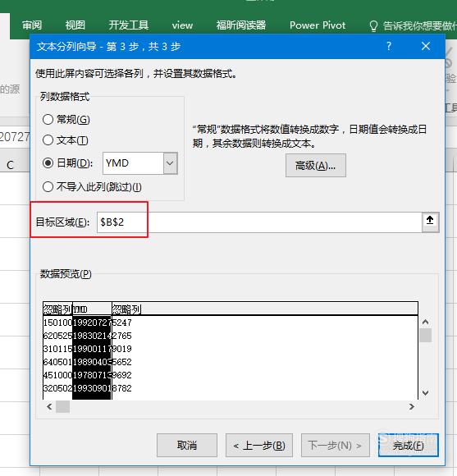This screenshot has height=476, width=457.
Task: Click the 取消 cancel button
Action: 187,446
